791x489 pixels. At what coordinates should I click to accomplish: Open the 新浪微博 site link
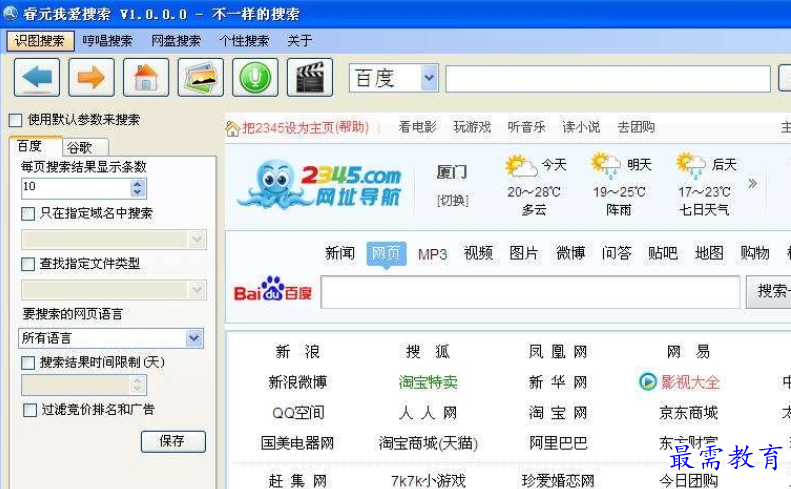(x=298, y=382)
